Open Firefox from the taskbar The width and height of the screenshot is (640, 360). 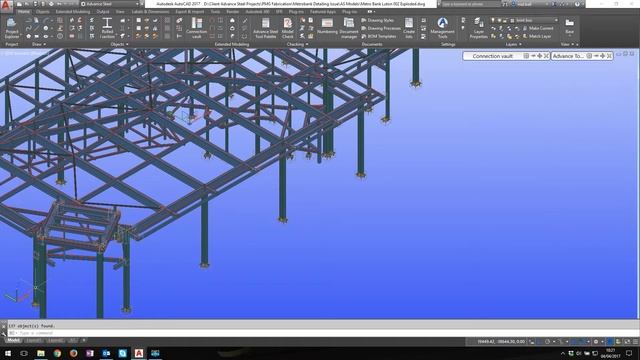73,353
